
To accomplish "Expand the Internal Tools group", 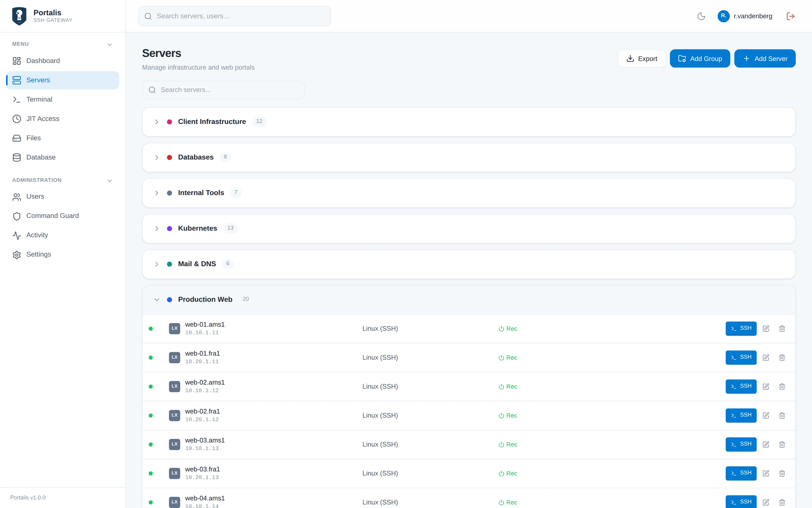I will click(x=157, y=193).
